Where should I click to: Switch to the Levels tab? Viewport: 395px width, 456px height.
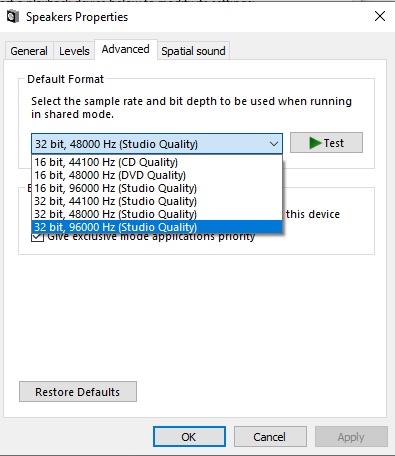tap(74, 51)
